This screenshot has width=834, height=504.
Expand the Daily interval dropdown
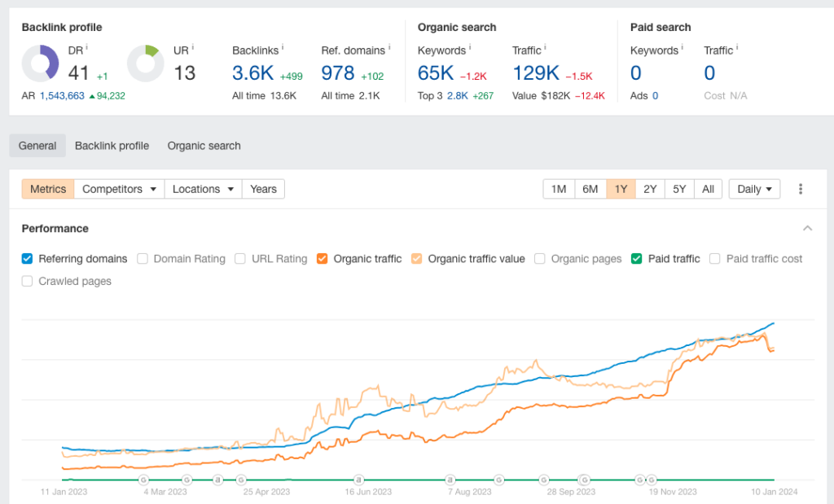[754, 189]
